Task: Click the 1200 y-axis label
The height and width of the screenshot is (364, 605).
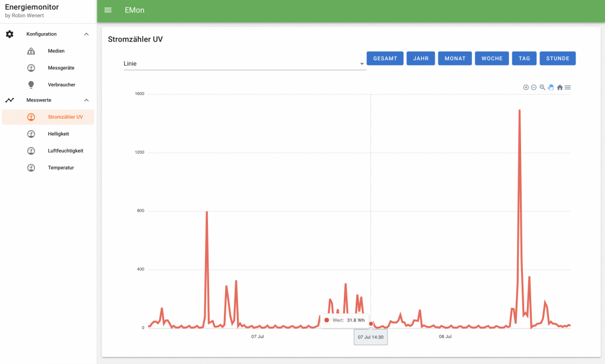Action: 139,152
